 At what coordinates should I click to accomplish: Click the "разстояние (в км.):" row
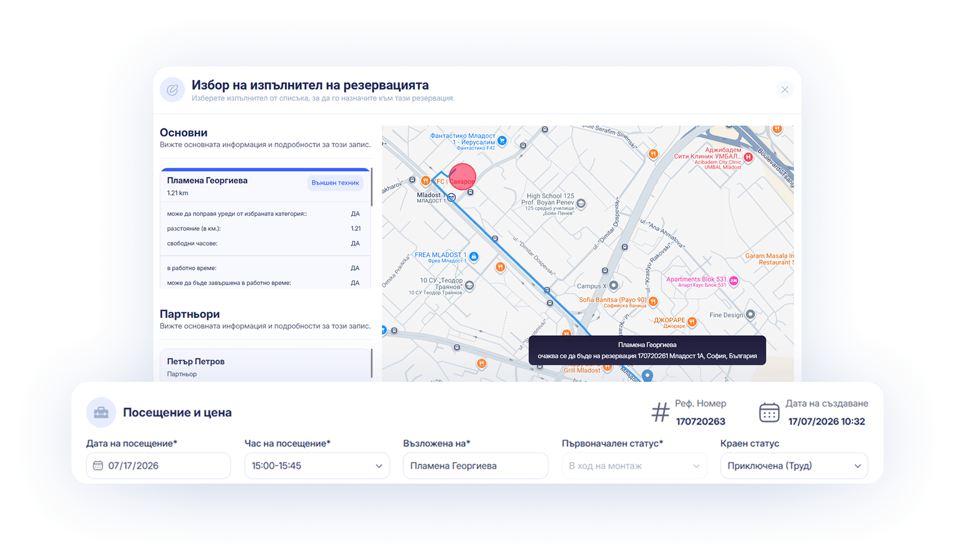(x=265, y=228)
